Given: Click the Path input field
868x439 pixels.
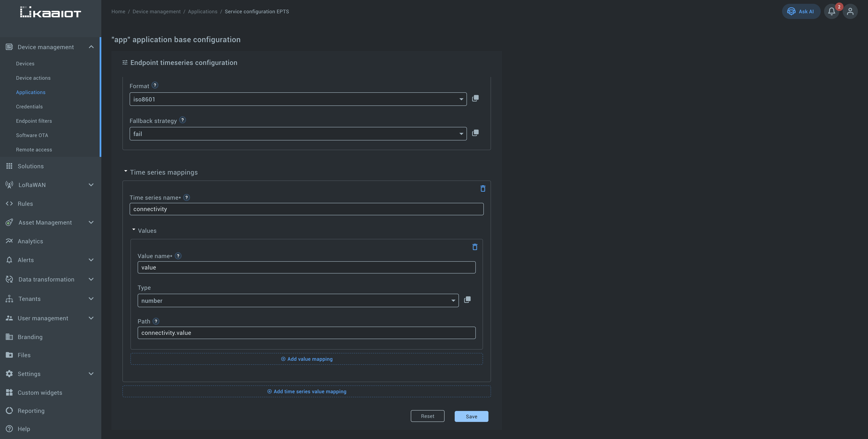Looking at the screenshot, I should 306,333.
